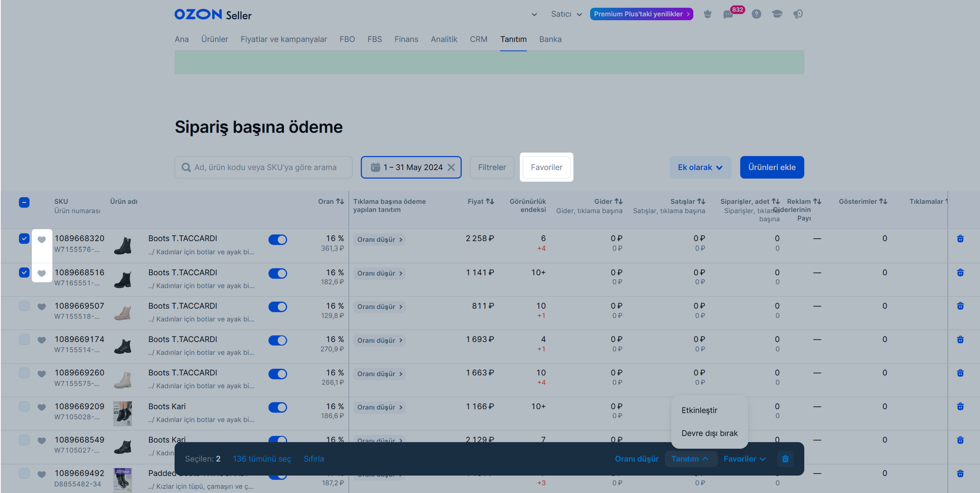
Task: Delete row 1089668549 with trash icon
Action: (x=960, y=440)
